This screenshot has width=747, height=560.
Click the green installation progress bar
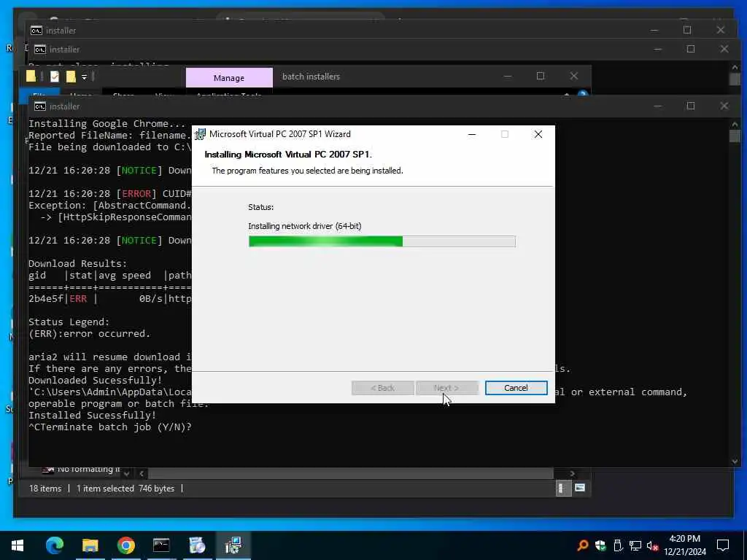tap(382, 241)
